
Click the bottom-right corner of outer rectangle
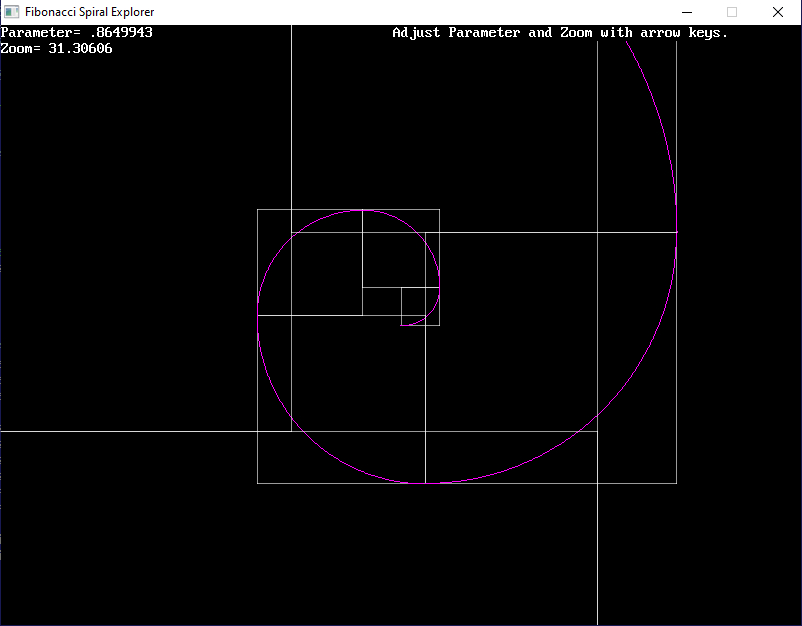(677, 483)
